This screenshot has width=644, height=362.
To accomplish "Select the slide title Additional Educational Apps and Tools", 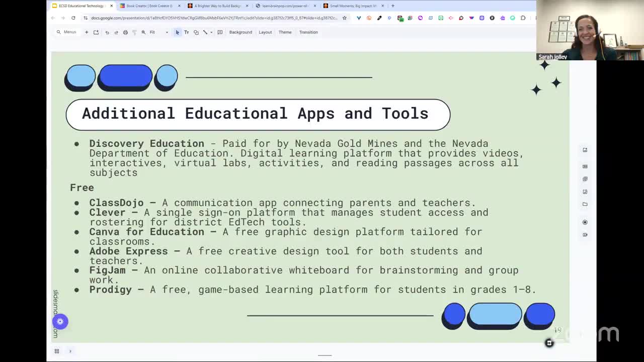I will coord(255,114).
